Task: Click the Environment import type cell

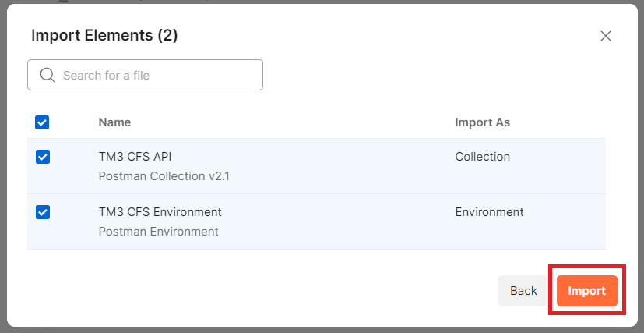Action: coord(489,212)
